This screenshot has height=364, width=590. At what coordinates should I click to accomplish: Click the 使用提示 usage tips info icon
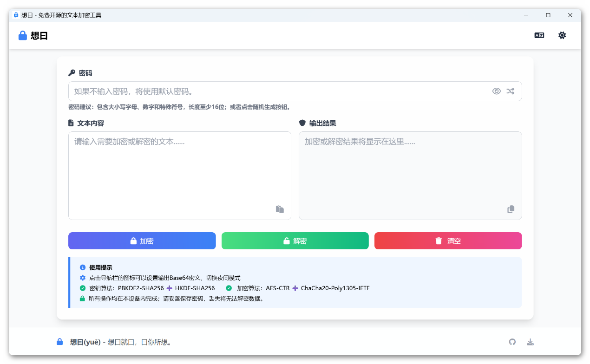click(x=83, y=267)
